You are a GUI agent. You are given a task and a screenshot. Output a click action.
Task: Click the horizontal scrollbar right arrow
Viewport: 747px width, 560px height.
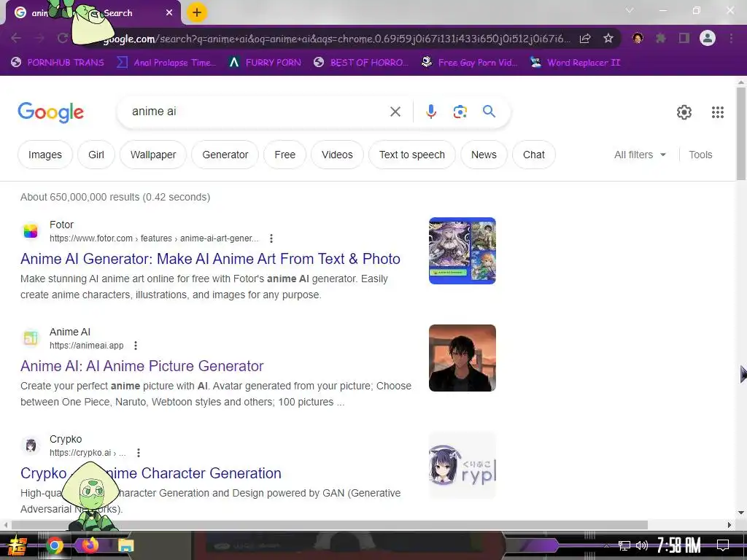[729, 525]
